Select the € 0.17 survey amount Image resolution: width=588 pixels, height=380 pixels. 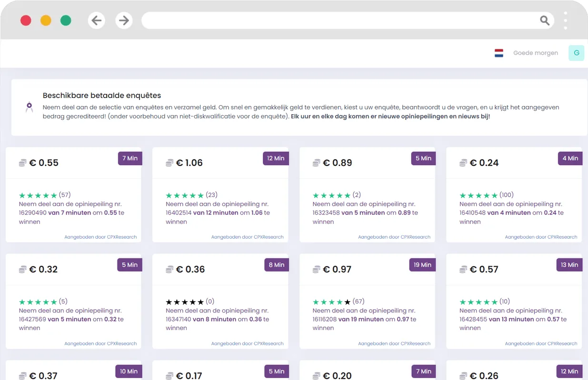[189, 375]
